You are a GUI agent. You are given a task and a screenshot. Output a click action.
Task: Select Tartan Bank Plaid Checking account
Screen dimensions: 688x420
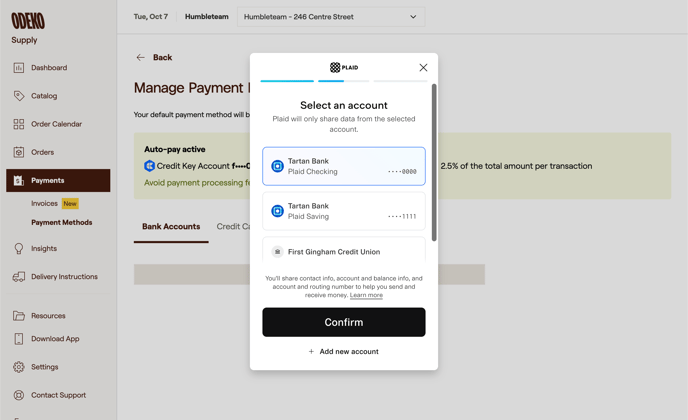click(343, 166)
